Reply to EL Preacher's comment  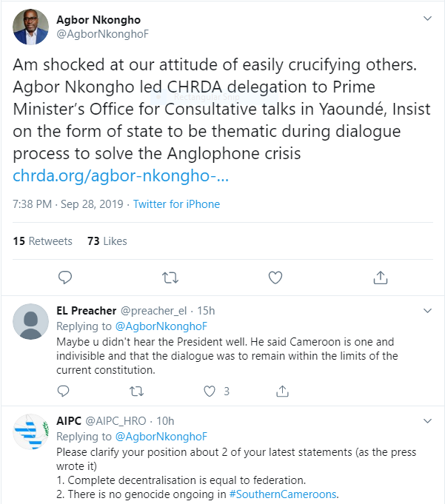tap(64, 391)
